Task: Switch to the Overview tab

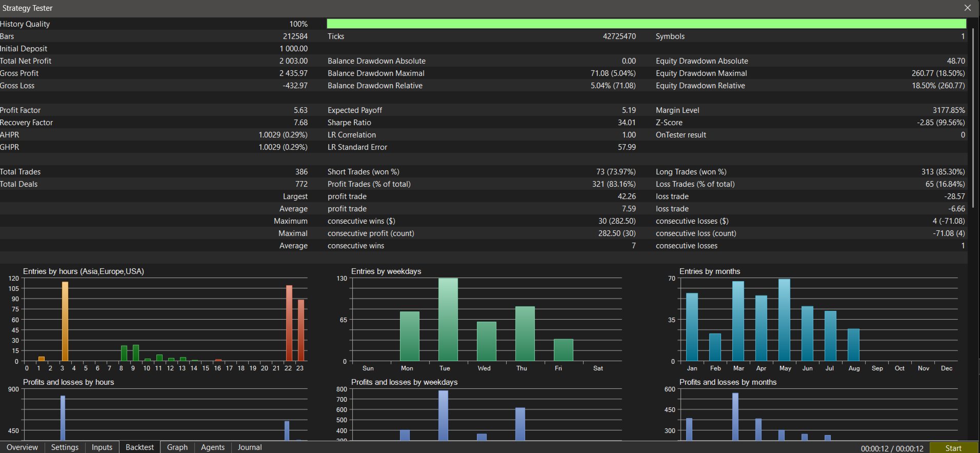Action: point(22,447)
